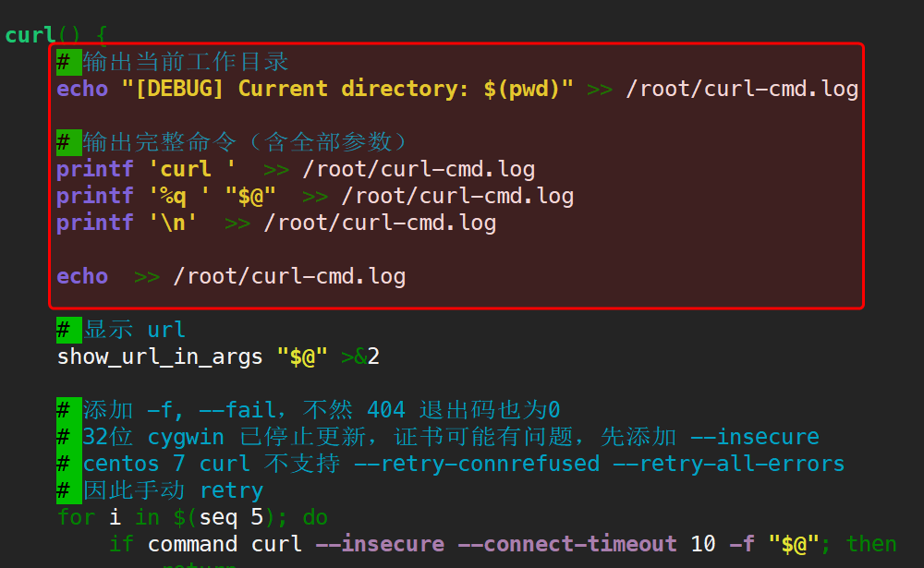Click the standalone echo redirect line's echo keyword
Viewport: 924px width, 568px height.
point(82,276)
